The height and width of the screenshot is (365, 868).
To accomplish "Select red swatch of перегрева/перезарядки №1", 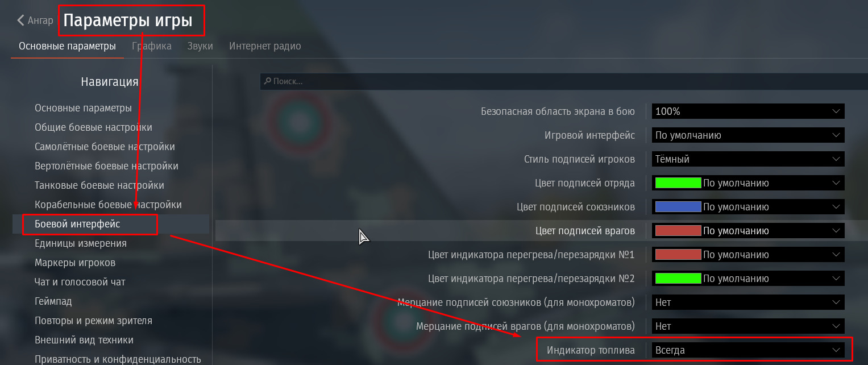I will (678, 255).
